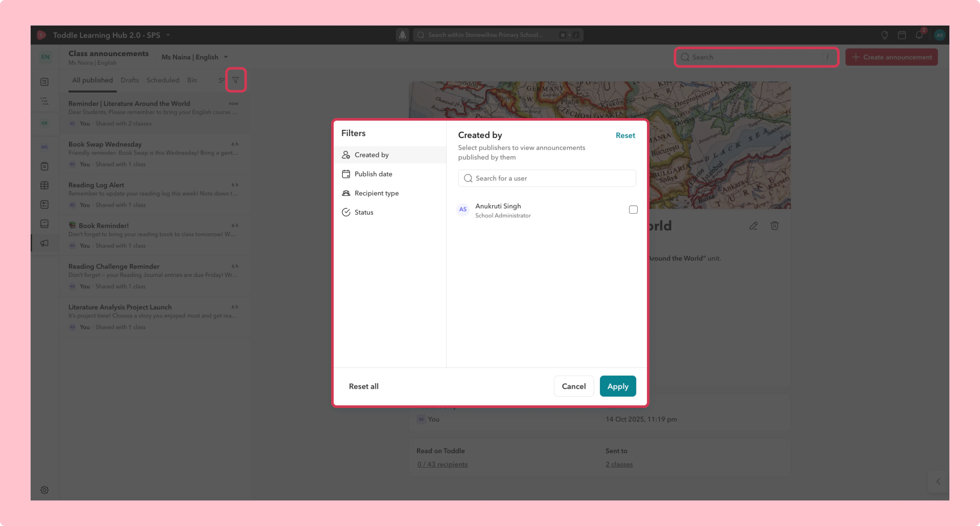980x526 pixels.
Task: Switch to the All published tab
Action: 93,80
